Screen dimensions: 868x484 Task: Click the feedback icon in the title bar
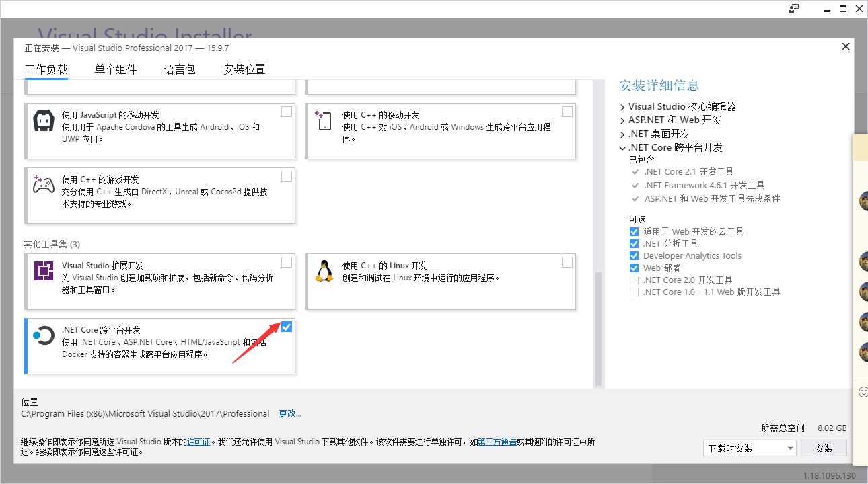pyautogui.click(x=794, y=9)
